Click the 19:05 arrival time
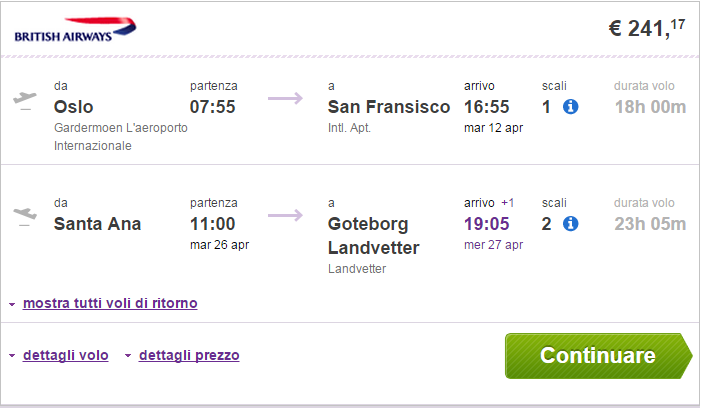 (x=487, y=224)
